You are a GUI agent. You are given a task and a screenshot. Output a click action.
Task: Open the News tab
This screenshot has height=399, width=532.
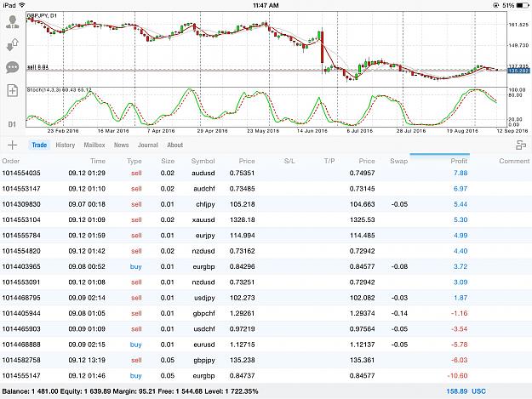(x=121, y=145)
